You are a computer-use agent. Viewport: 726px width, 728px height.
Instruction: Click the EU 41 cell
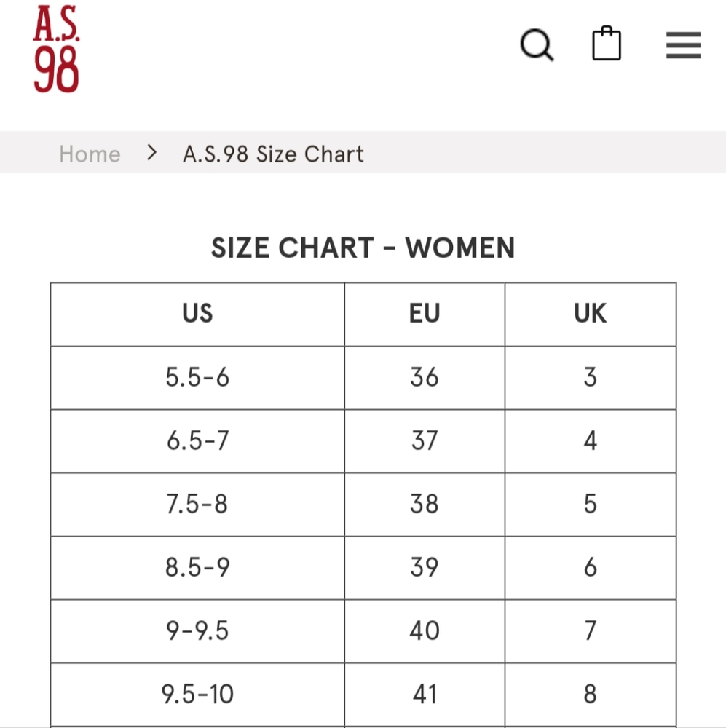[425, 695]
